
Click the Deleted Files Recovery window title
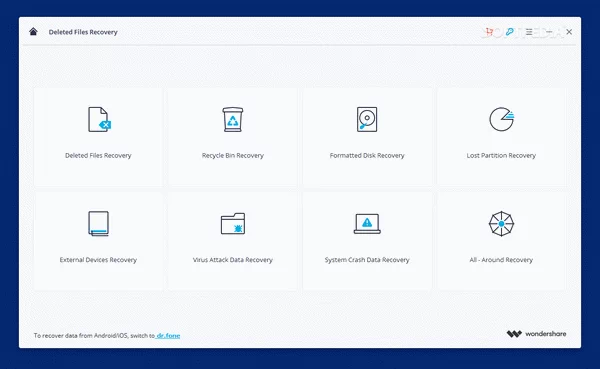point(83,32)
